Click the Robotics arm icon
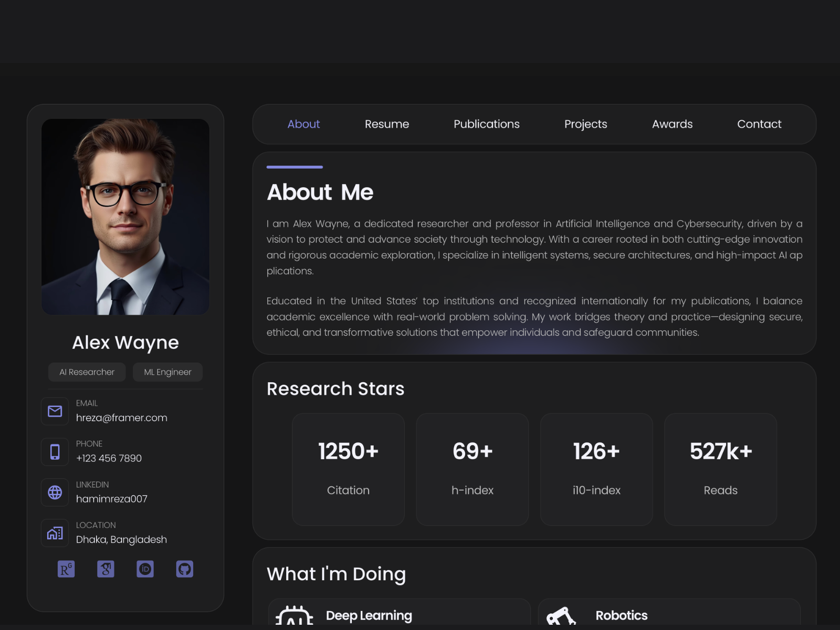Viewport: 840px width, 630px height. click(x=561, y=616)
